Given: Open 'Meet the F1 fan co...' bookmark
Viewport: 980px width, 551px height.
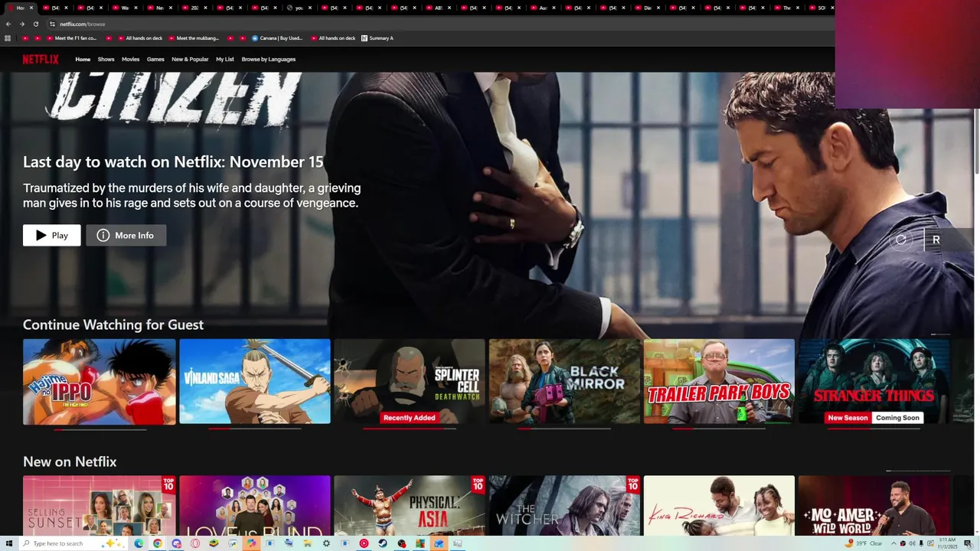Looking at the screenshot, I should tap(70, 38).
